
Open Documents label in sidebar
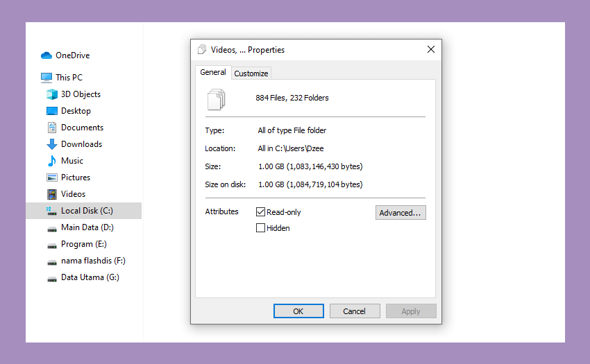tap(82, 128)
